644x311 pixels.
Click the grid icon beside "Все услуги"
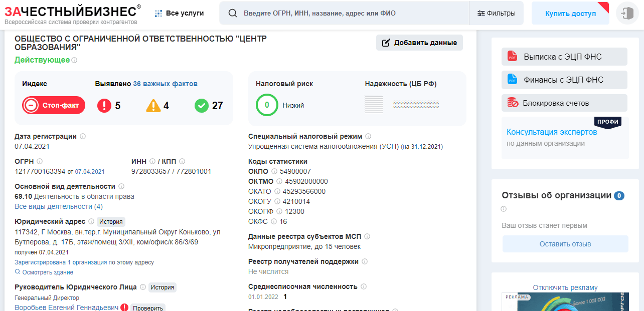(x=159, y=13)
